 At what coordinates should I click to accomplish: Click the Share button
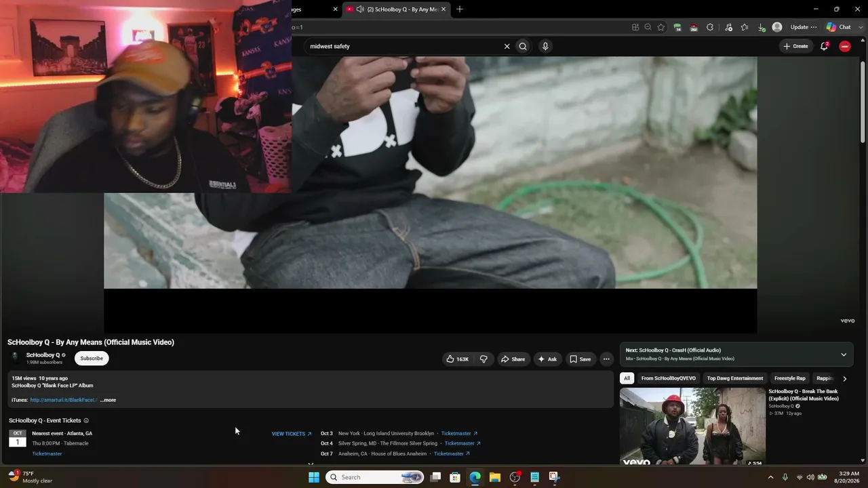tap(513, 359)
